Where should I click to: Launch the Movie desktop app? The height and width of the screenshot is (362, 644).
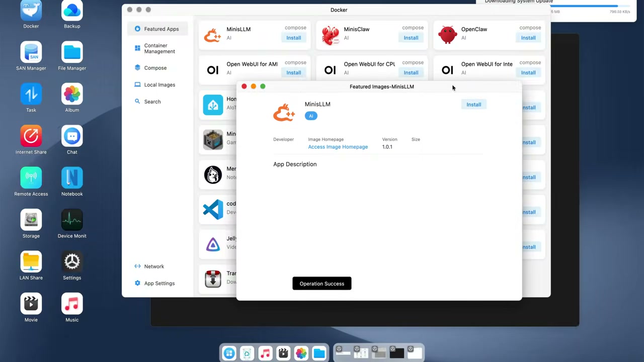point(31,303)
